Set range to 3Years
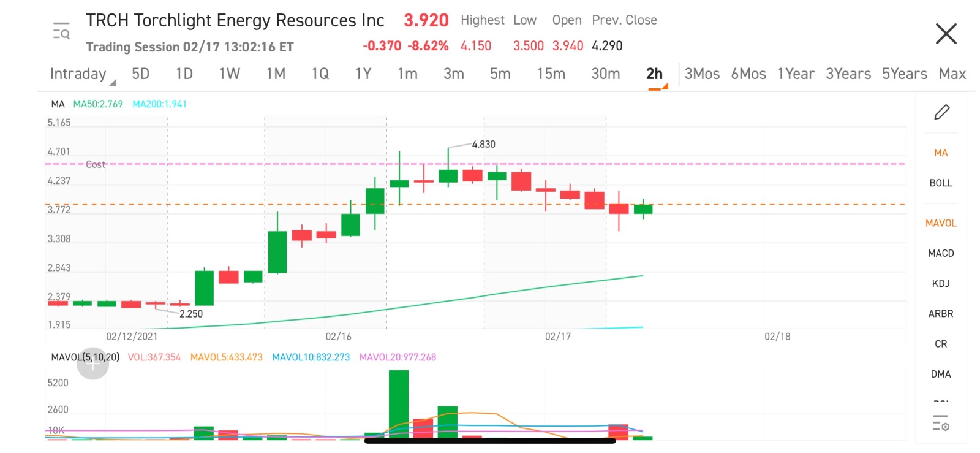980x453 pixels. point(848,74)
